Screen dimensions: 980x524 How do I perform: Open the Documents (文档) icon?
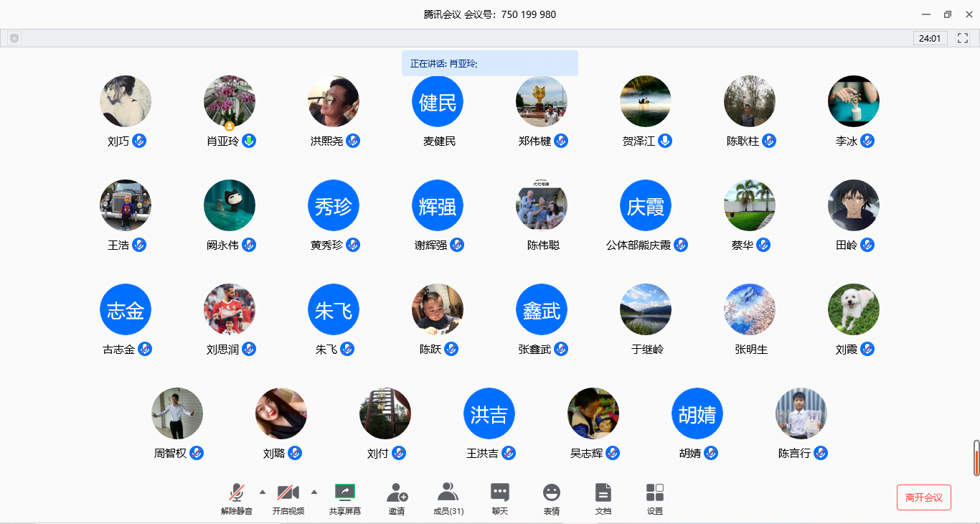(x=603, y=492)
